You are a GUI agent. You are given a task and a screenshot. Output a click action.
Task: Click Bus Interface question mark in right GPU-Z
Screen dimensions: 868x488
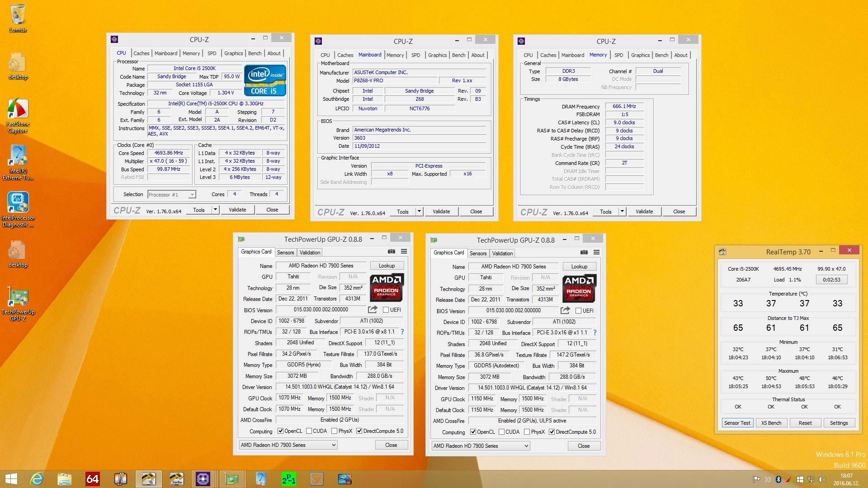pyautogui.click(x=595, y=333)
